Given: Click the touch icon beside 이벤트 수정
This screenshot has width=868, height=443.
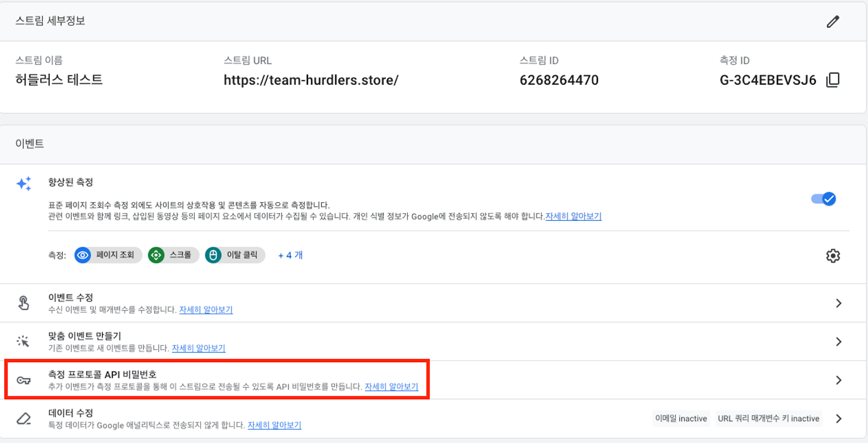Looking at the screenshot, I should click(23, 303).
